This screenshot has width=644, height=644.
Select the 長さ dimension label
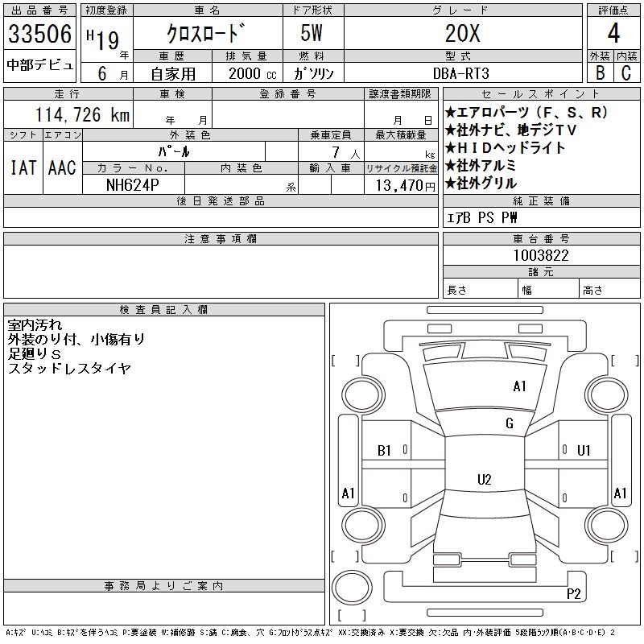coord(456,291)
